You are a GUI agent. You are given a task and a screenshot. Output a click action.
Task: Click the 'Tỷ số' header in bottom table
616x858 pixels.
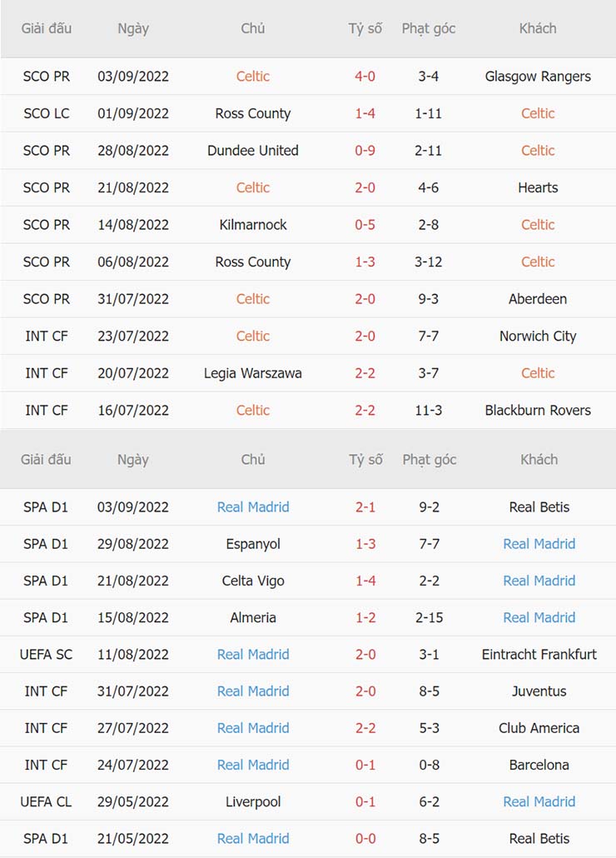pos(365,460)
